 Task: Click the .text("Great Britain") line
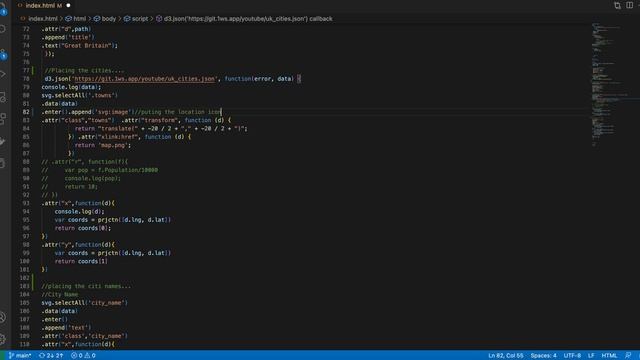coord(79,46)
